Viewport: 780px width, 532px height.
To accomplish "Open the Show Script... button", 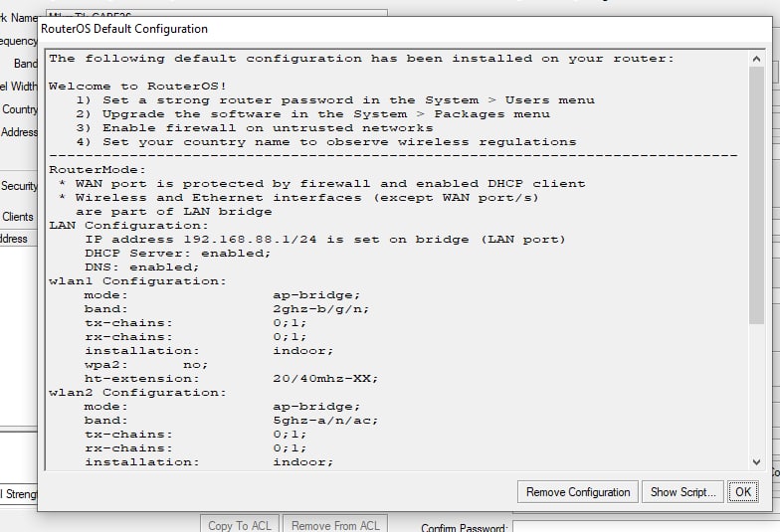I will pos(682,491).
